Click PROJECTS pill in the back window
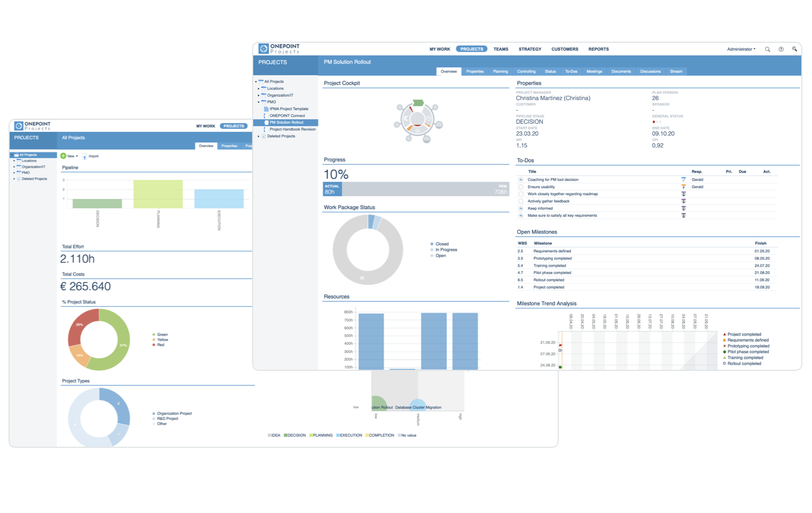812x513 pixels. pos(234,126)
